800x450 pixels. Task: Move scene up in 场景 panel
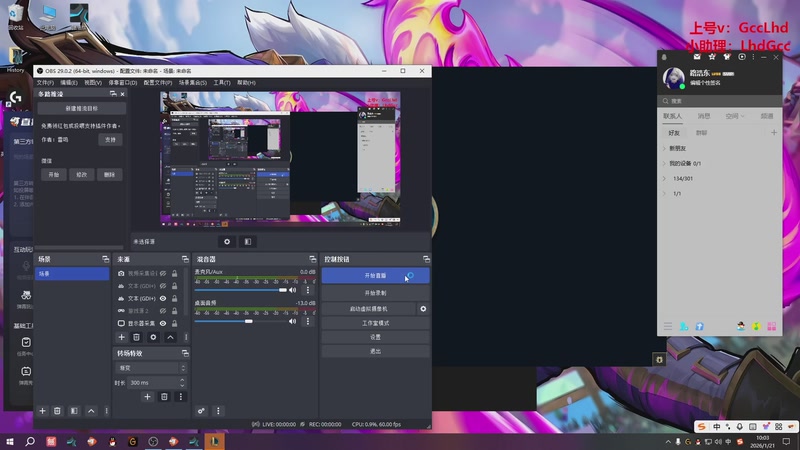click(91, 411)
